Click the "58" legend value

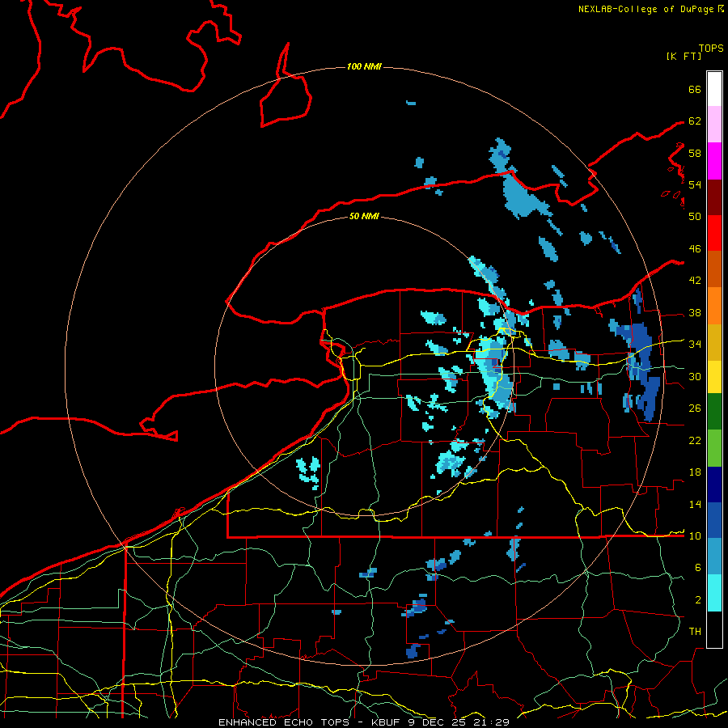[x=695, y=153]
